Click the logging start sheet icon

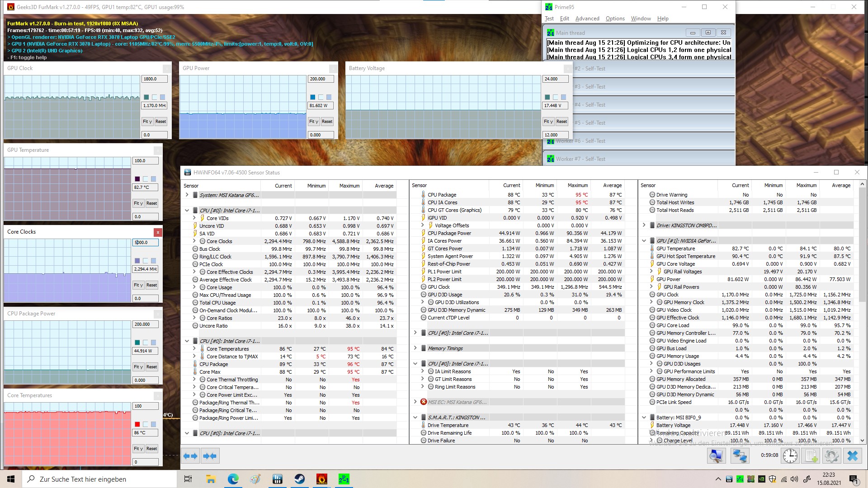coord(811,455)
